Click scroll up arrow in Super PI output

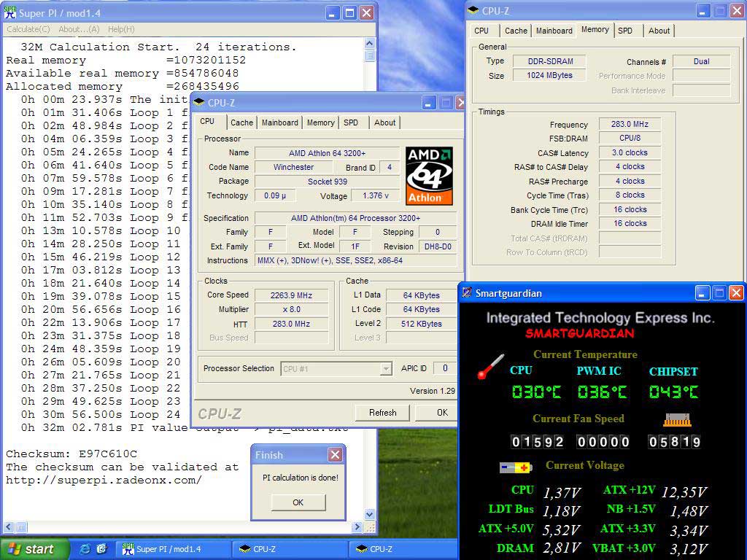pyautogui.click(x=369, y=44)
